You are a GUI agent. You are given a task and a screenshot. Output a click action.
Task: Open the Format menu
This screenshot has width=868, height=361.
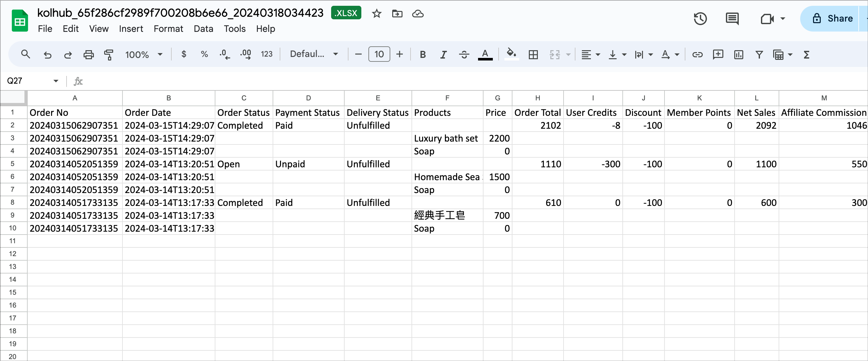coord(168,29)
